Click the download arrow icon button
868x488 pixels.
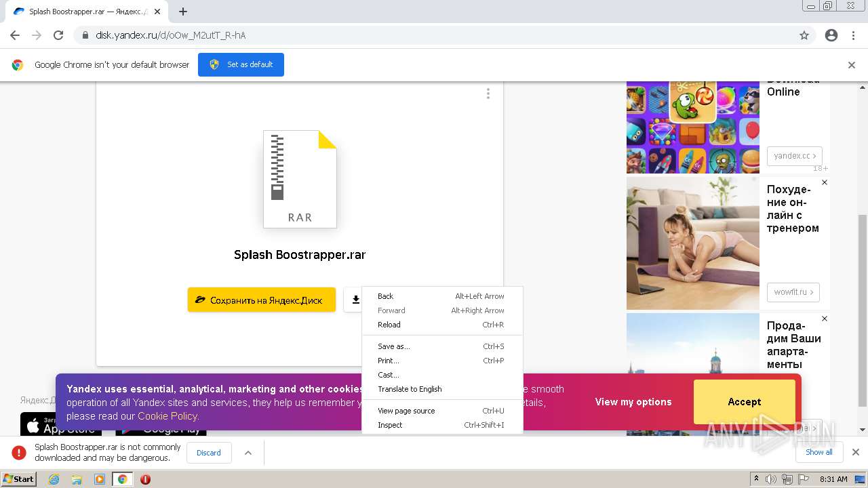tap(355, 300)
